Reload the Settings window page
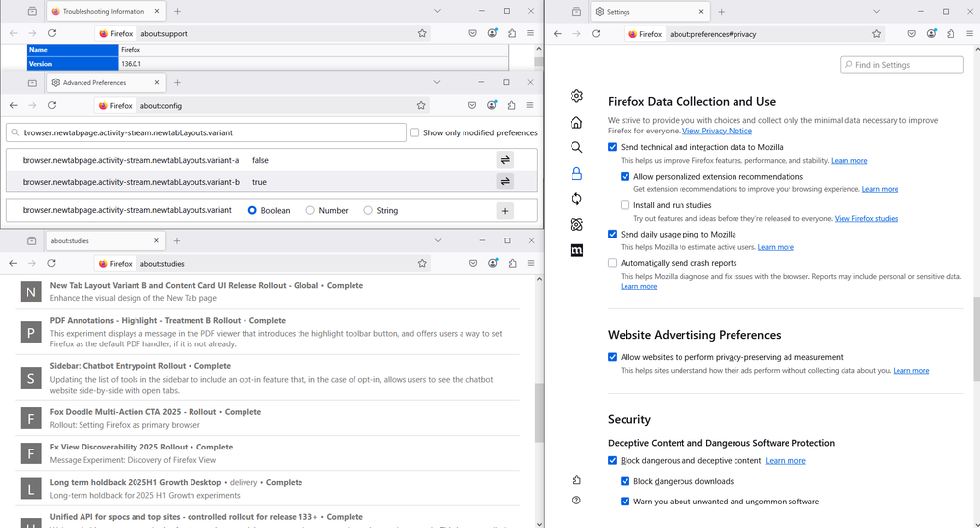This screenshot has height=528, width=980. [596, 34]
